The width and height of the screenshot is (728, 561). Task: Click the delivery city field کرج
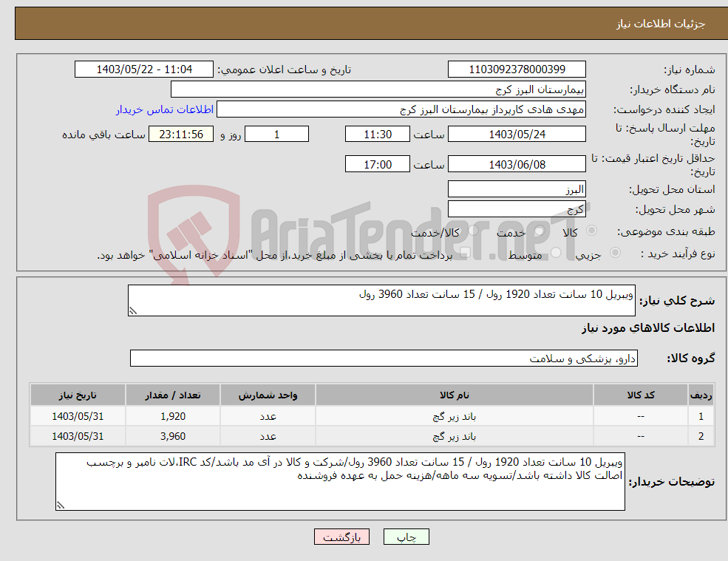517,209
